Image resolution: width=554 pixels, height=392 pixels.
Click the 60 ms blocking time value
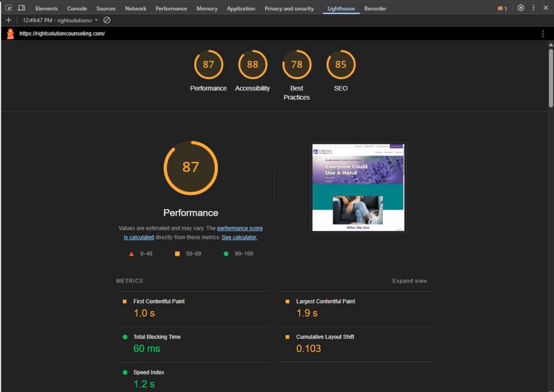pos(147,349)
